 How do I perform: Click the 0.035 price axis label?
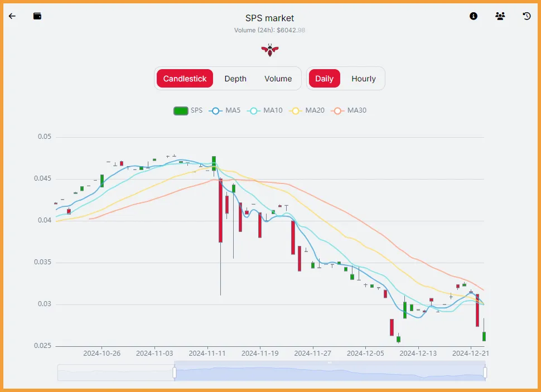[42, 262]
